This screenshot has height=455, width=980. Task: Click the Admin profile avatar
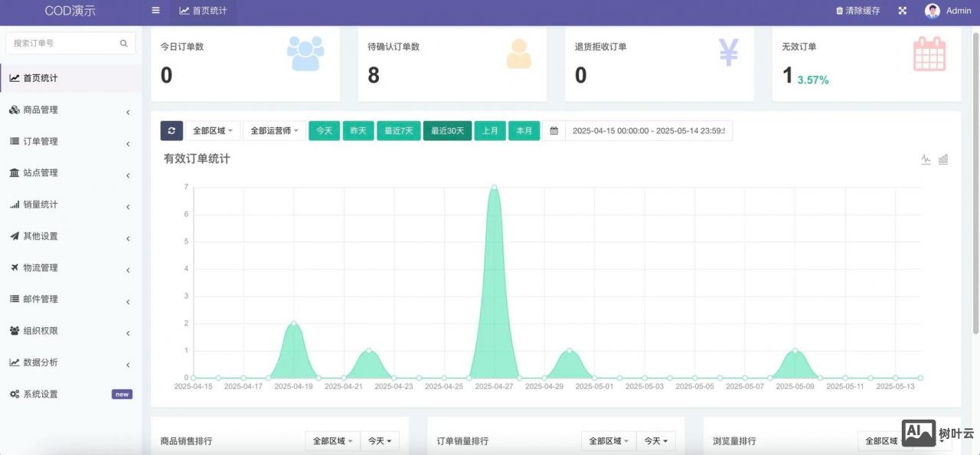(x=933, y=11)
